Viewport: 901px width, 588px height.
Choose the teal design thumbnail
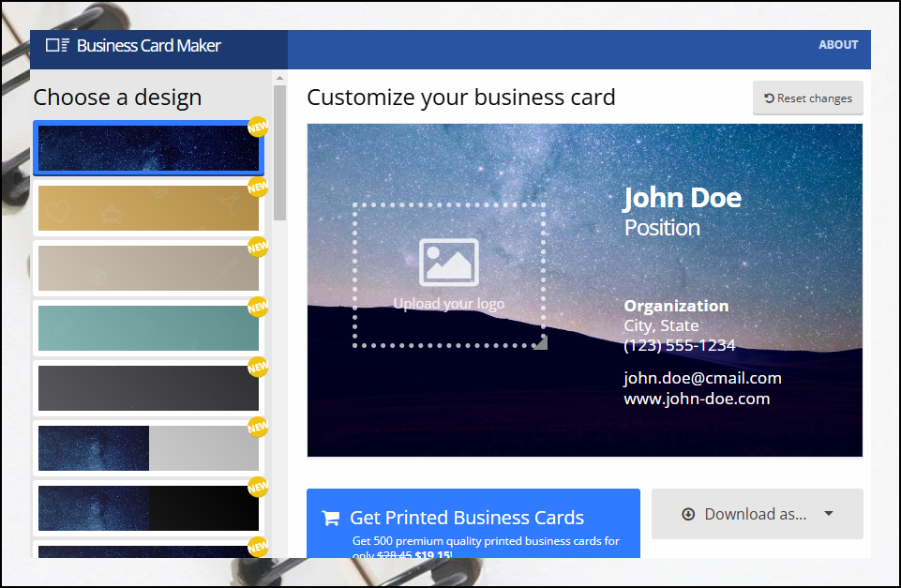[x=148, y=328]
